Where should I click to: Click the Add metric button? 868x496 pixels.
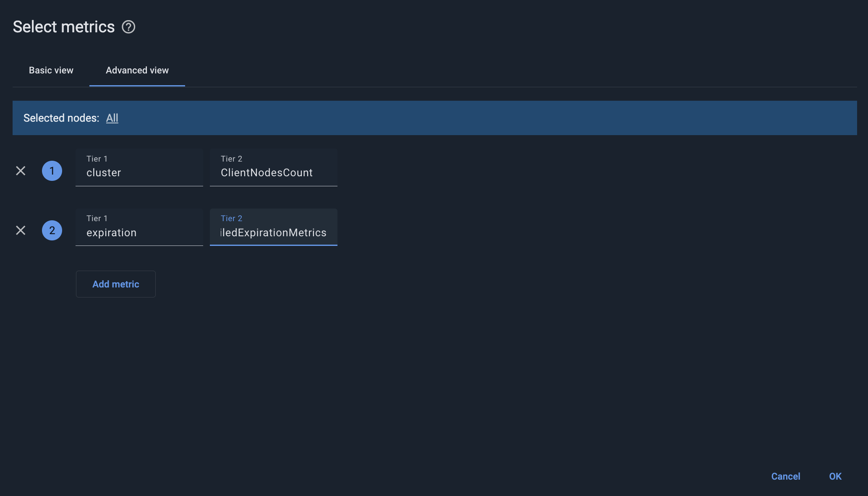(116, 284)
